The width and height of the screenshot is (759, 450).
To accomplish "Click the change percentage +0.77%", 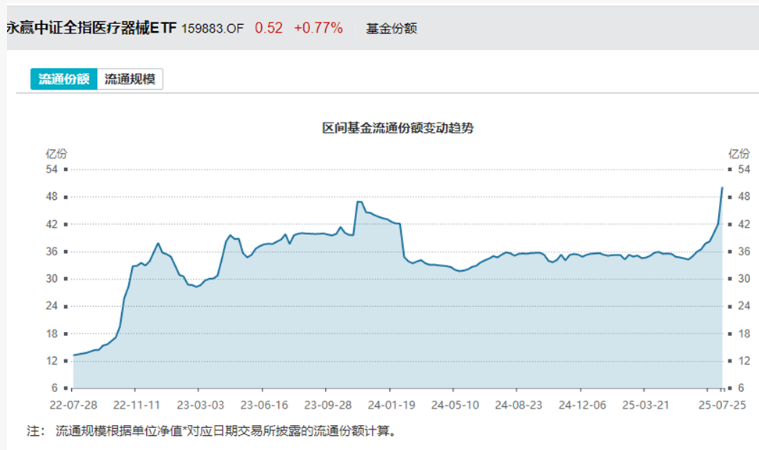I will (x=319, y=28).
